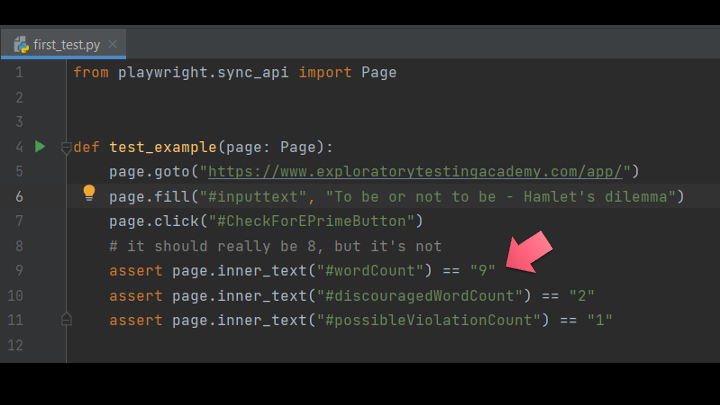Click "#CheckForEPrimeButton" string on line 7

point(311,221)
